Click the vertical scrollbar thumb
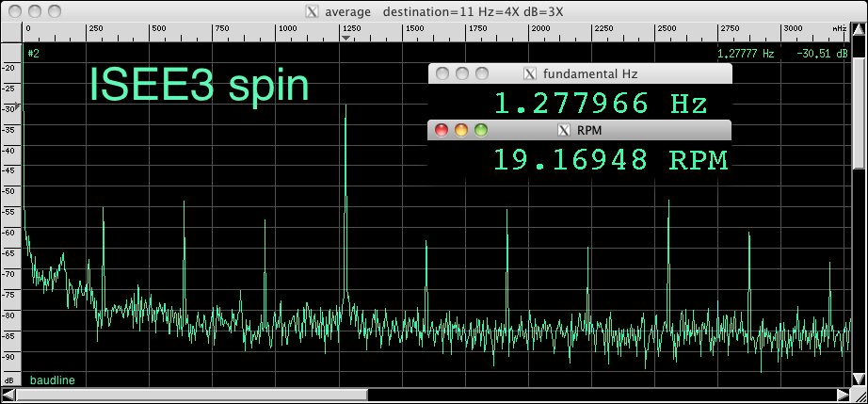 point(859,111)
